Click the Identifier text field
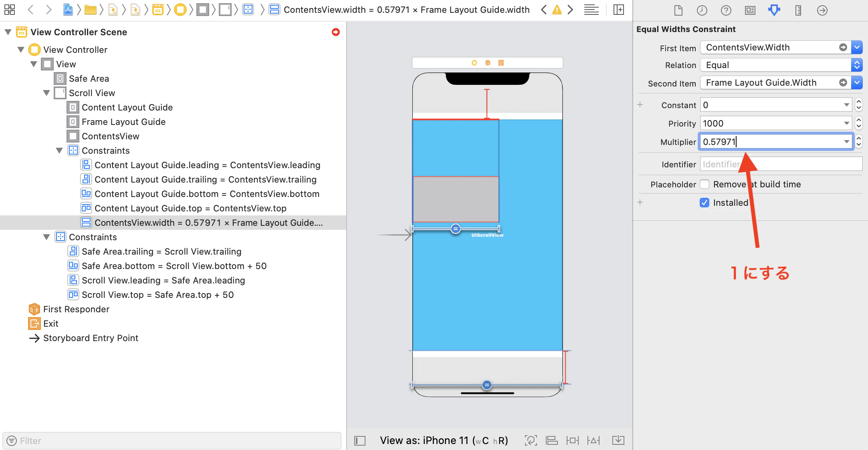 click(x=781, y=164)
